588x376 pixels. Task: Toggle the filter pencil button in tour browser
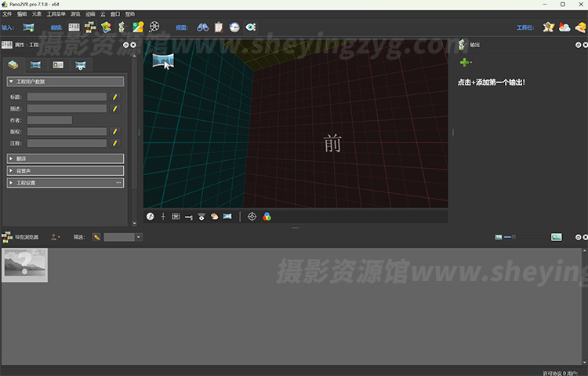pos(96,237)
